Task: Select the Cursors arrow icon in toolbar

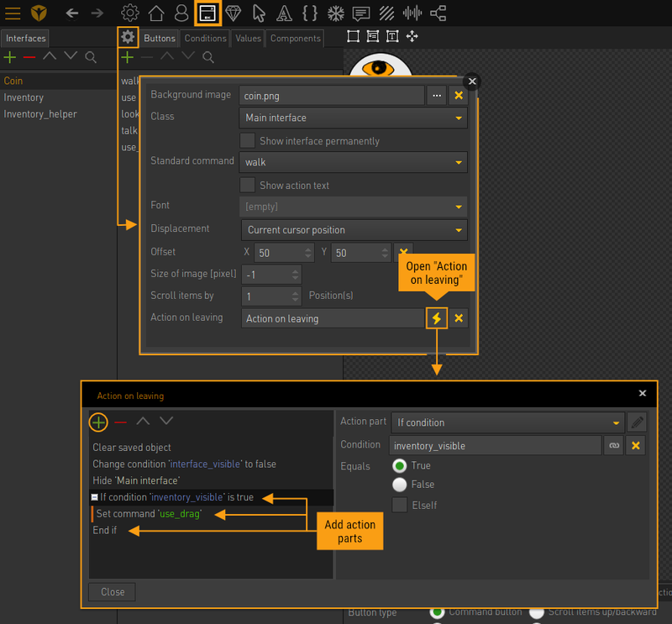Action: click(x=259, y=13)
